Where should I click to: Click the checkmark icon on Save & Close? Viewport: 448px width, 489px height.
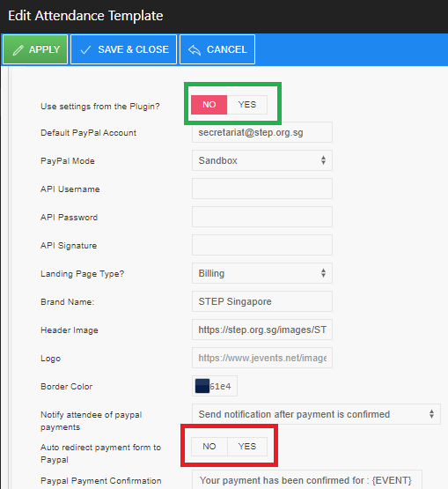pyautogui.click(x=85, y=50)
